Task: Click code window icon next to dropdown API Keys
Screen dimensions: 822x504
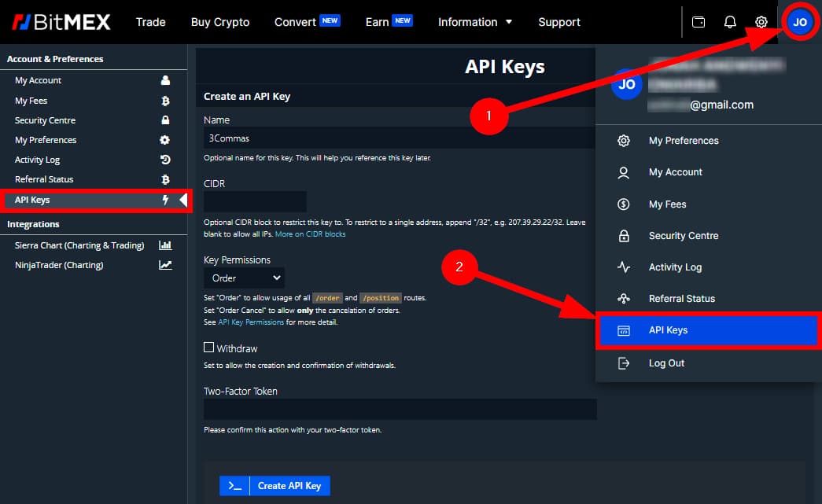Action: [623, 330]
